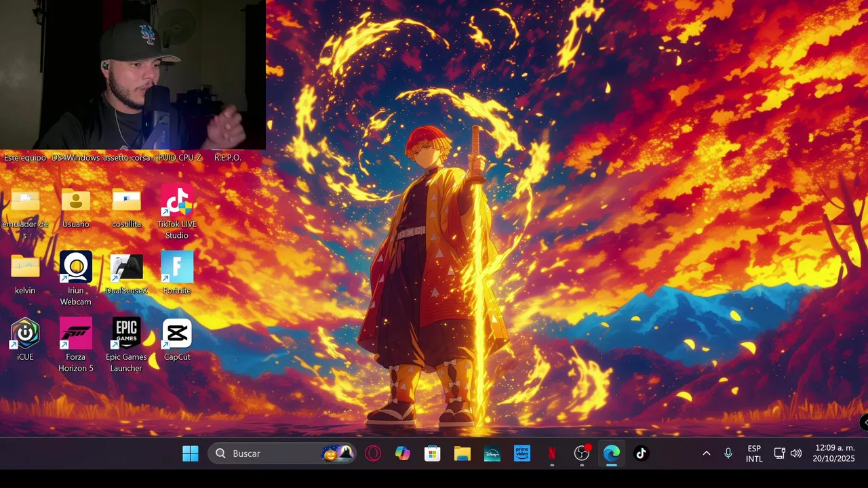Viewport: 868px width, 488px height.
Task: Select the kelvin folder
Action: [25, 273]
